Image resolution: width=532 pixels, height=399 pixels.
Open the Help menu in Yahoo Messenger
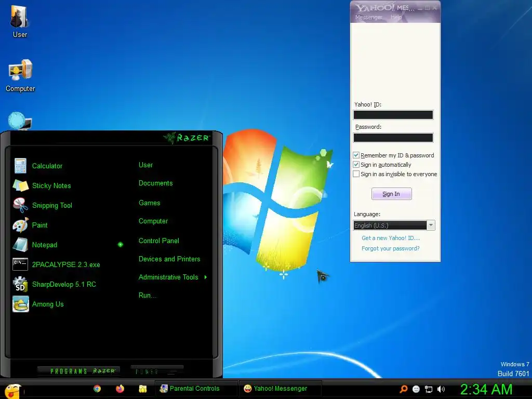396,17
